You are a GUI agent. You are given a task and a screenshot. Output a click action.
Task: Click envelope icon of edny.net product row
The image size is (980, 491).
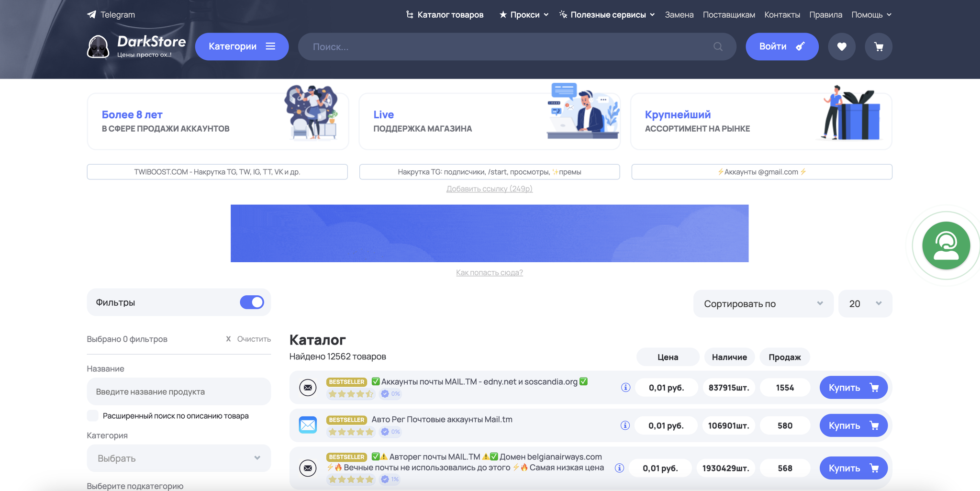coord(308,387)
